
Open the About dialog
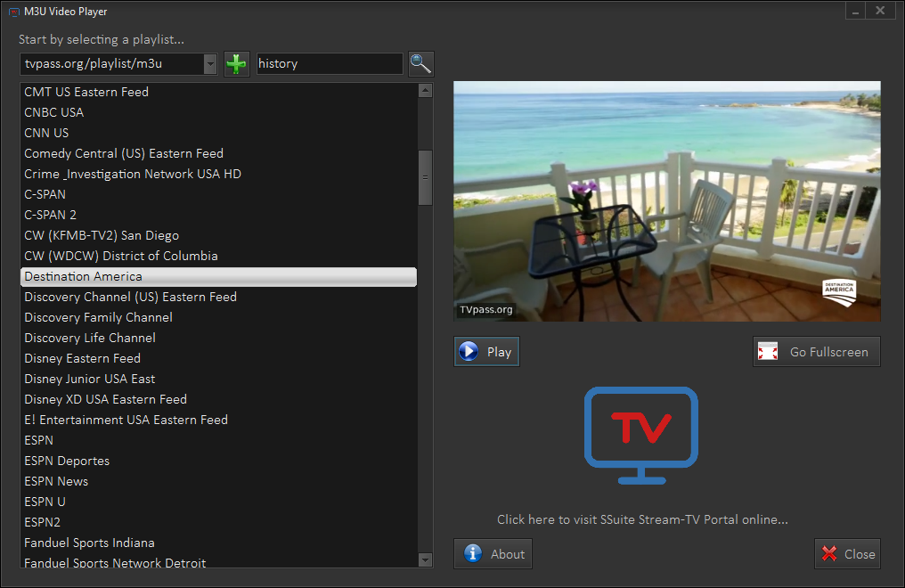[x=493, y=554]
